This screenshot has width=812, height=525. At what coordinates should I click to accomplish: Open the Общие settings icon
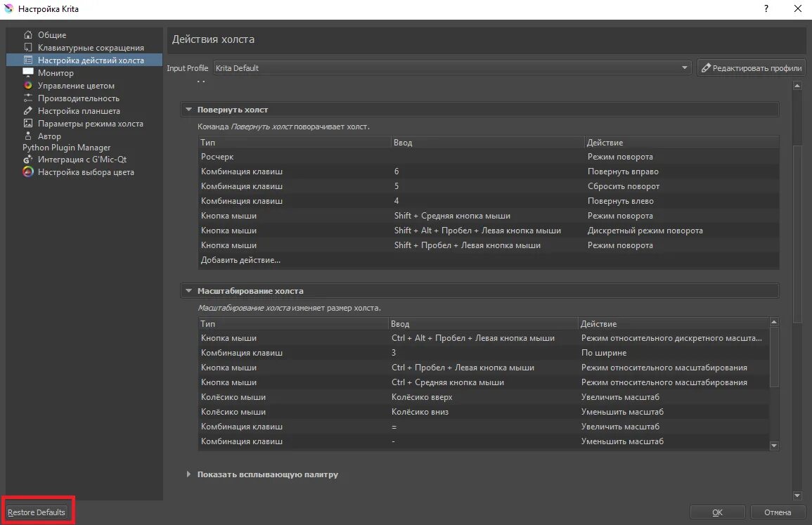tap(28, 34)
